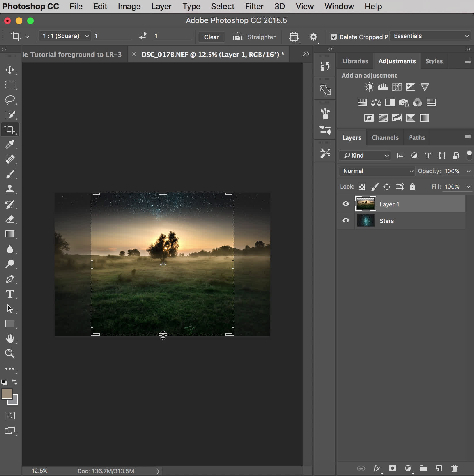Image resolution: width=474 pixels, height=476 pixels.
Task: Hide the Layer 1 layer
Action: click(346, 204)
